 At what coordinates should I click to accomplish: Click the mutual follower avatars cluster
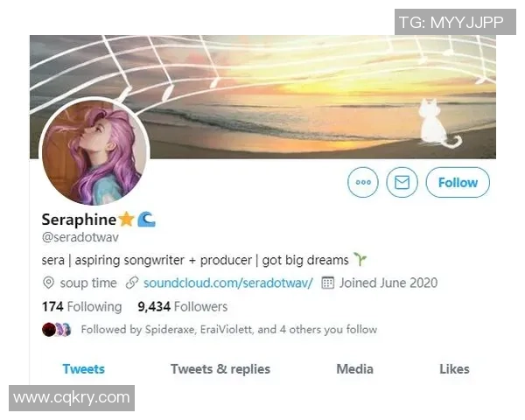pos(57,330)
